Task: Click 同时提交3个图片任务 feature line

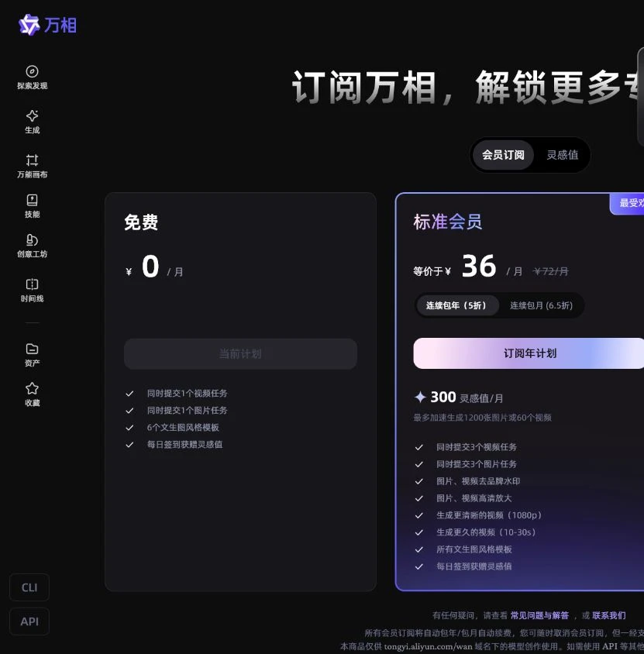Action: (x=477, y=464)
